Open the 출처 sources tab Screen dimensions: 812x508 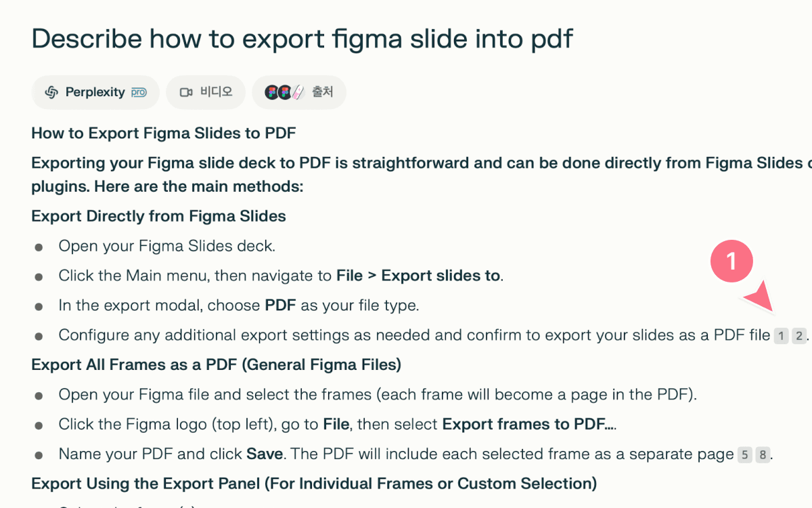point(299,92)
